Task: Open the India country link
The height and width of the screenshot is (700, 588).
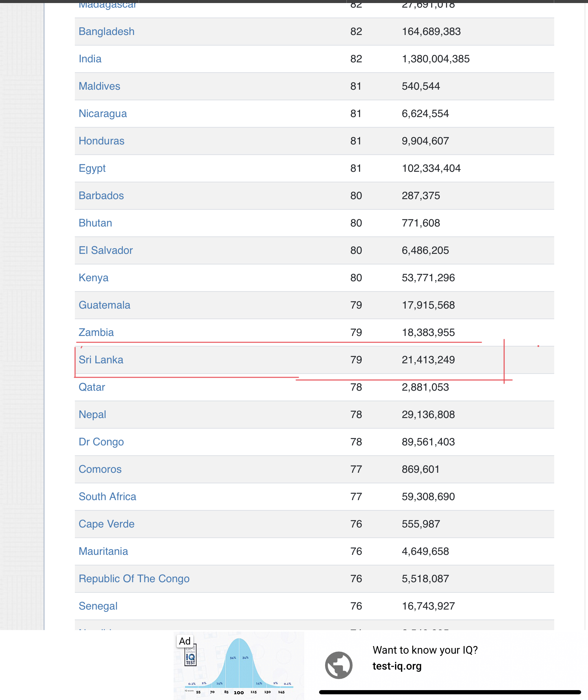Action: pos(90,59)
